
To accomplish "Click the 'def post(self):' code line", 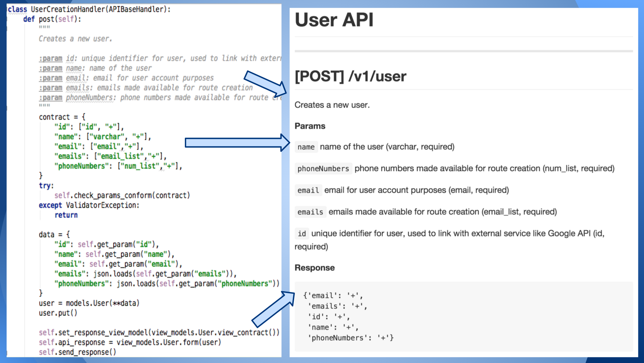I will click(x=52, y=19).
